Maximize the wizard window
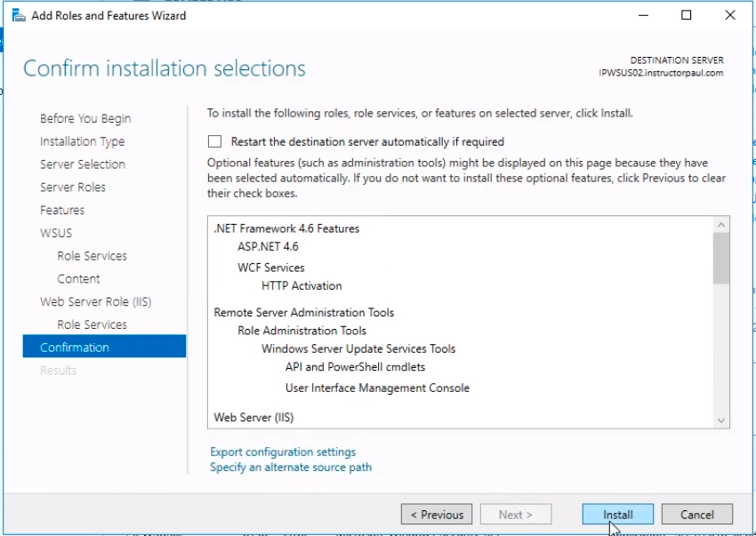Viewport: 756px width, 536px height. click(686, 15)
